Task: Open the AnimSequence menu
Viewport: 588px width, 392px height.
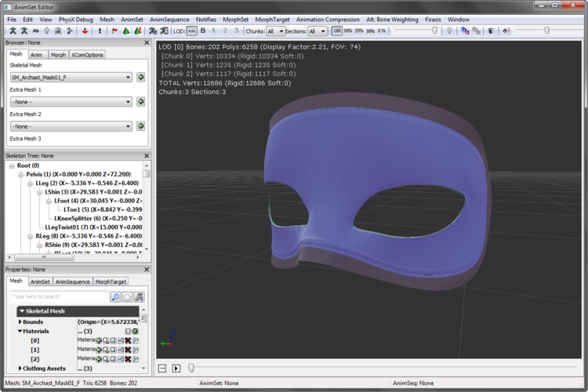Action: [169, 20]
